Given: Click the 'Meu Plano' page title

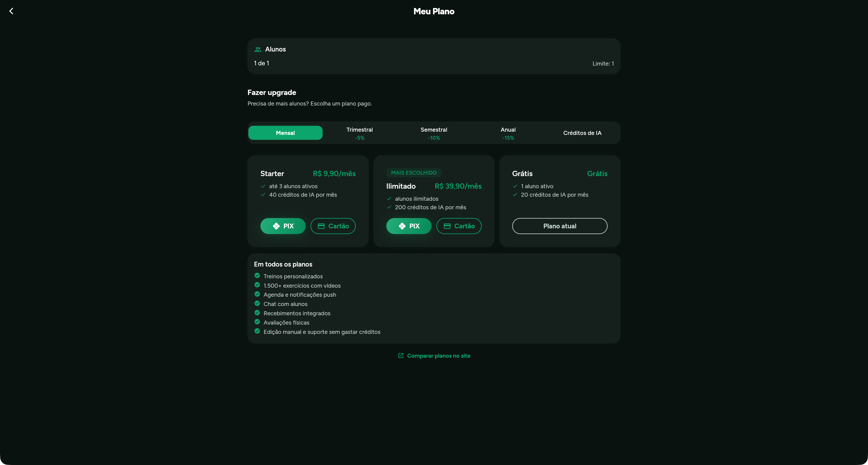Looking at the screenshot, I should [x=434, y=11].
